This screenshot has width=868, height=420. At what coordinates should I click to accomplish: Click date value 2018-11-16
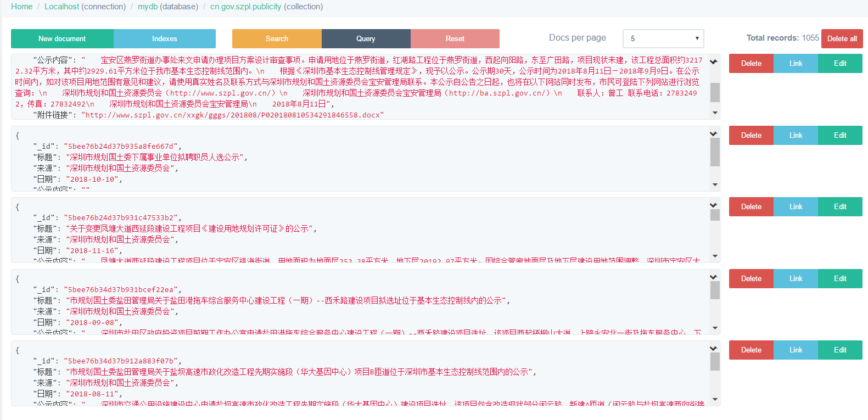point(92,250)
